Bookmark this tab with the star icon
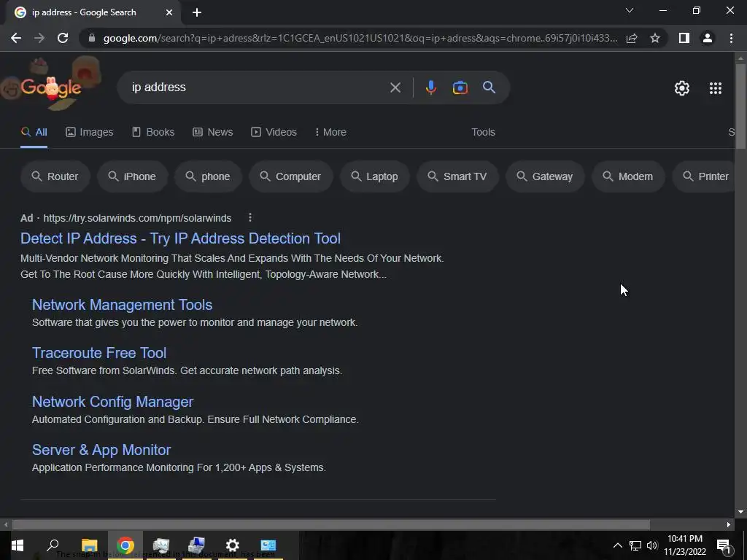 [x=655, y=38]
